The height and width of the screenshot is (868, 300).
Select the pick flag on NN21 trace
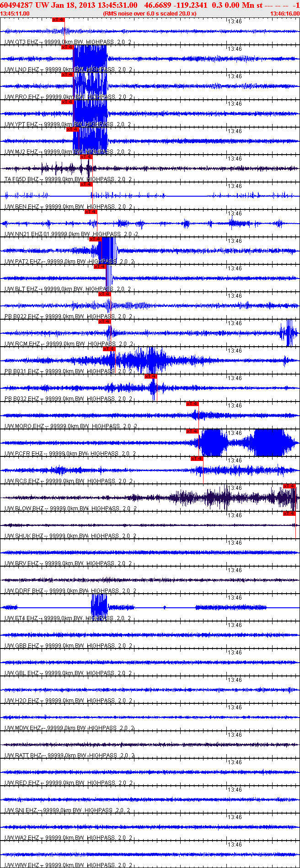point(91,212)
